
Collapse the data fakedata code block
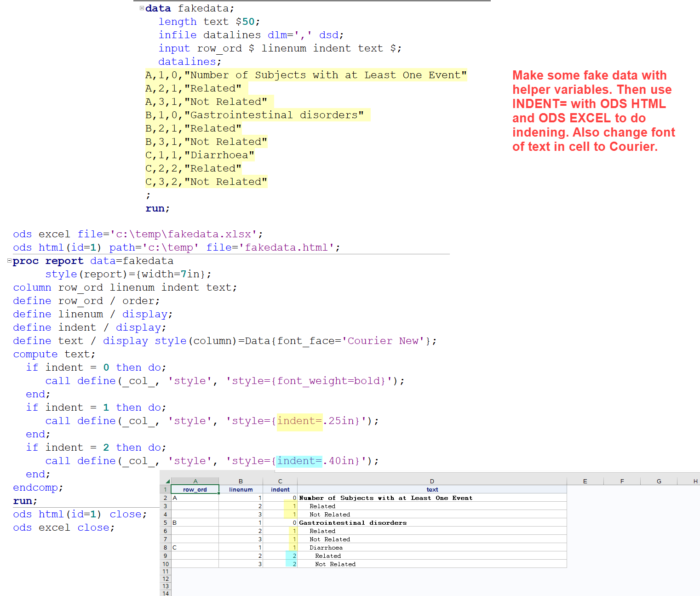(142, 8)
